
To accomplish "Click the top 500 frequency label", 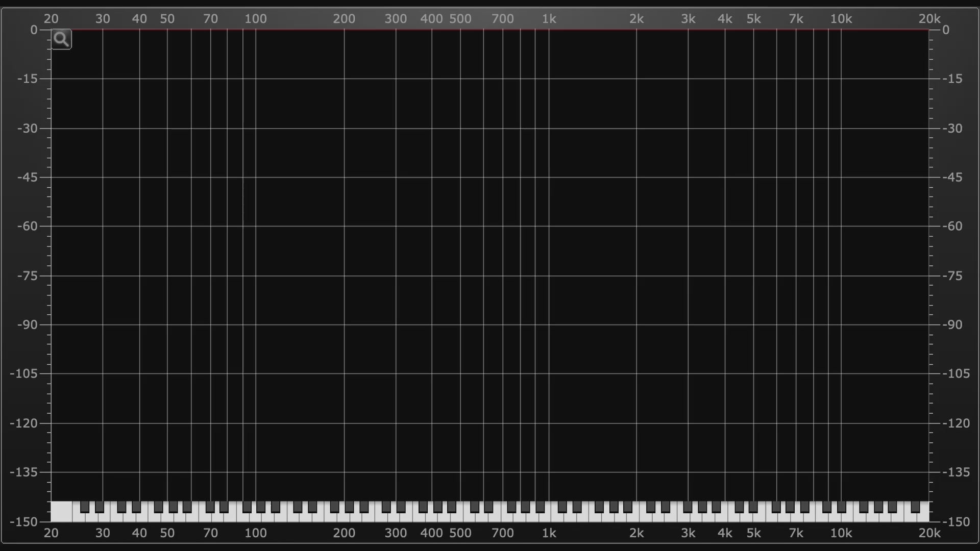I will [x=460, y=19].
